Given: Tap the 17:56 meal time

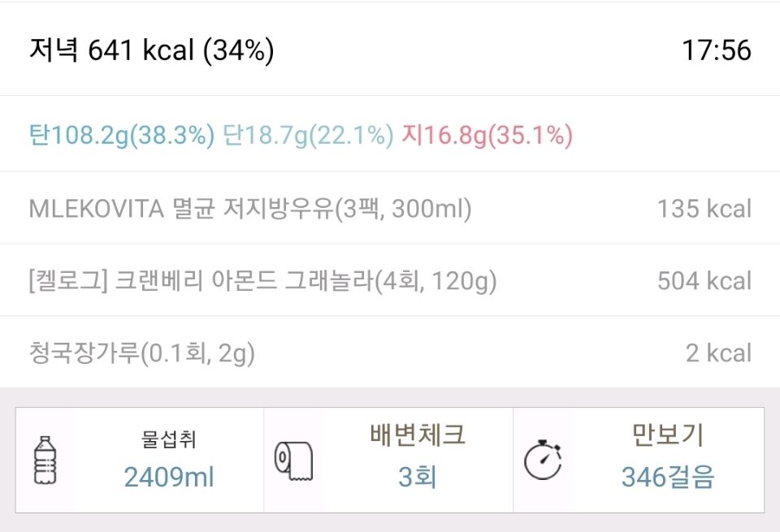Looking at the screenshot, I should point(717,50).
